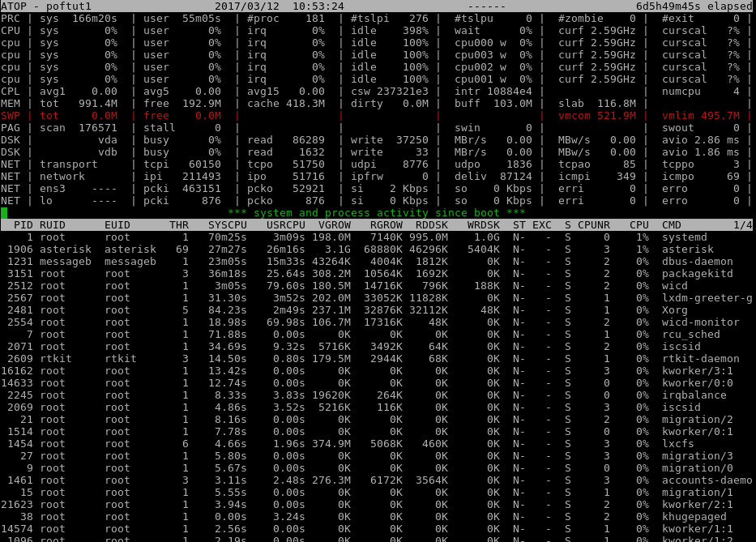756x542 pixels.
Task: Select the dbus-daemon command name
Action: (x=698, y=262)
